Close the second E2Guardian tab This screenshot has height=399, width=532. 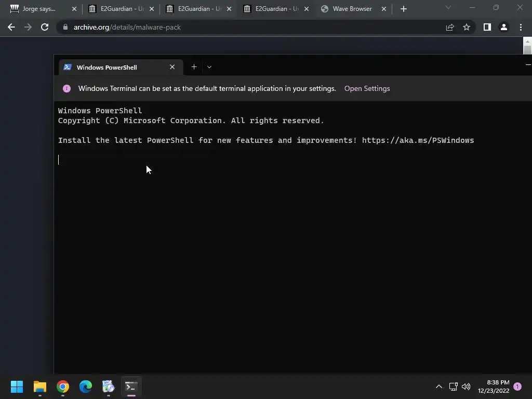229,9
